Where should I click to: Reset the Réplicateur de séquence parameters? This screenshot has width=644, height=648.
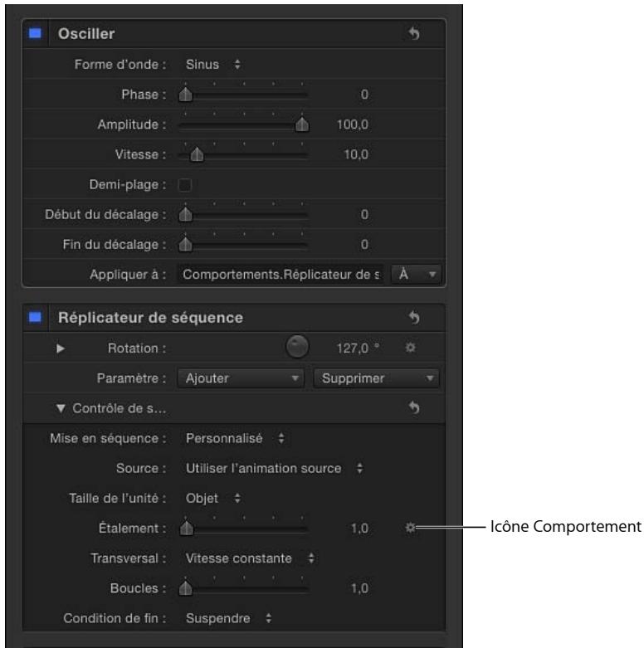tap(414, 318)
